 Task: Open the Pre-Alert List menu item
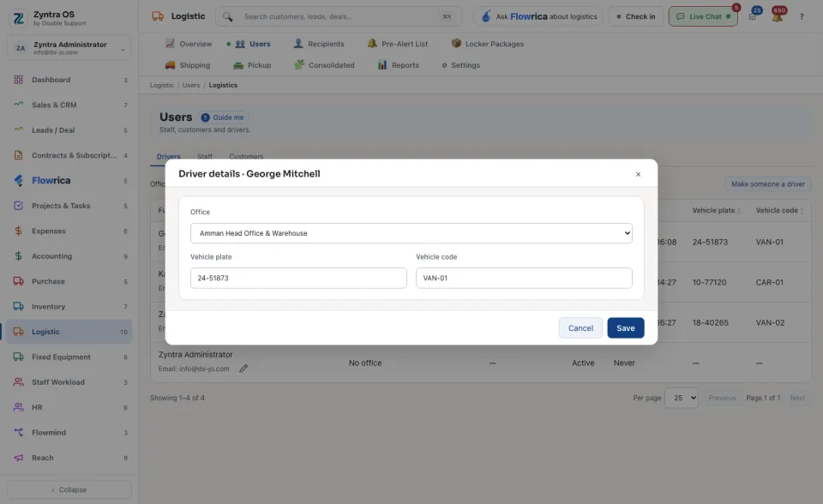click(x=397, y=44)
